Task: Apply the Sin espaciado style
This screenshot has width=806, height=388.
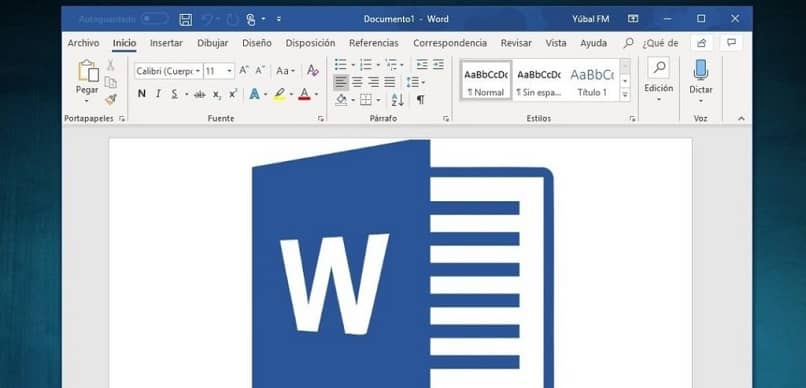Action: coord(539,81)
